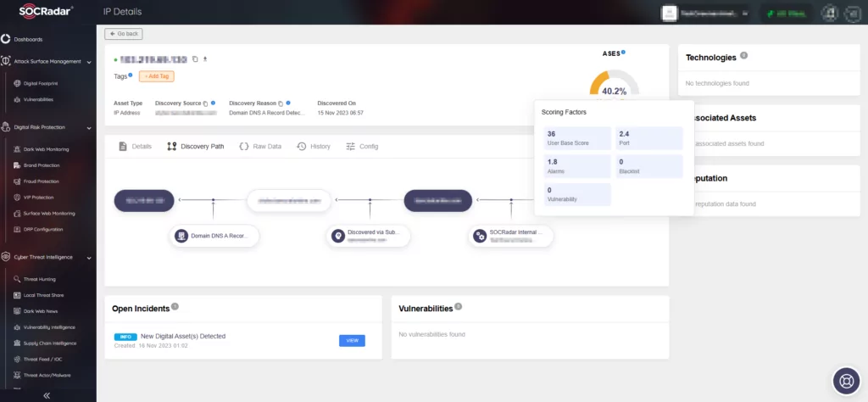Image resolution: width=868 pixels, height=402 pixels.
Task: Click the Discovery Reason info icon
Action: tap(288, 103)
